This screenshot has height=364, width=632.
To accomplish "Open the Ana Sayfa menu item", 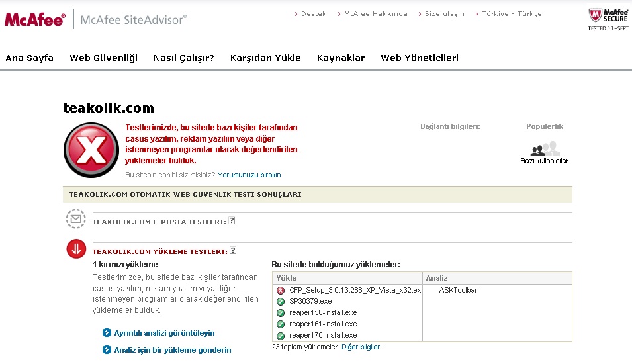I will (30, 58).
